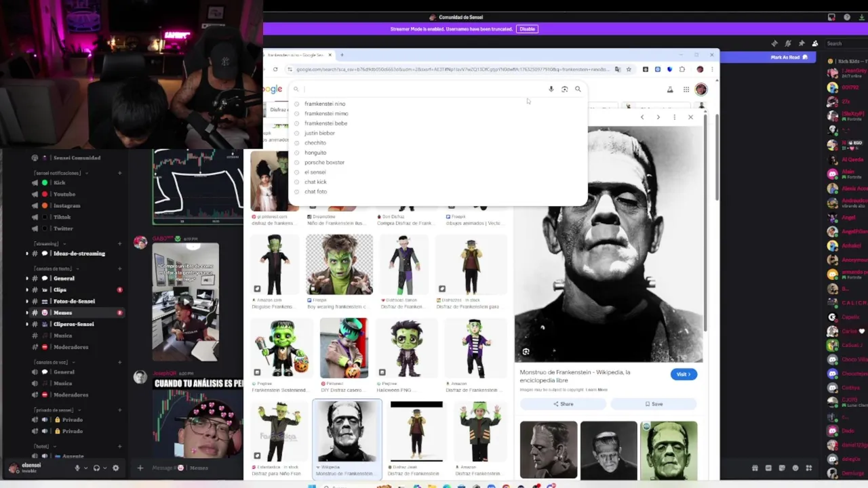The image size is (868, 488).
Task: Open Discord help question mark icon
Action: click(847, 17)
